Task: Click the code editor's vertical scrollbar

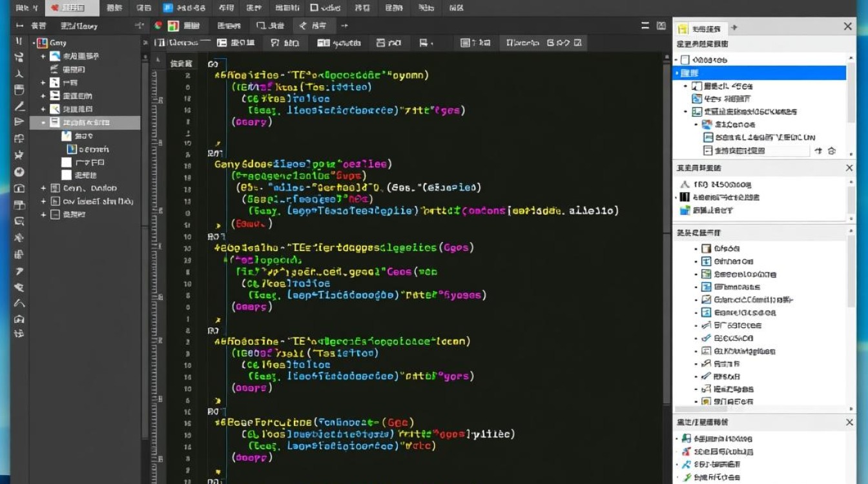Action: pos(667,229)
